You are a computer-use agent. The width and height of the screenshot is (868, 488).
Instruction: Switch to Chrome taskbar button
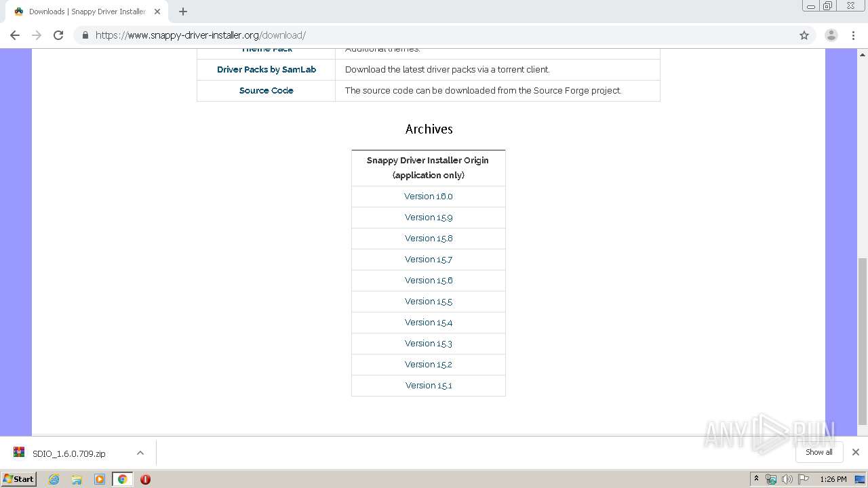point(122,479)
